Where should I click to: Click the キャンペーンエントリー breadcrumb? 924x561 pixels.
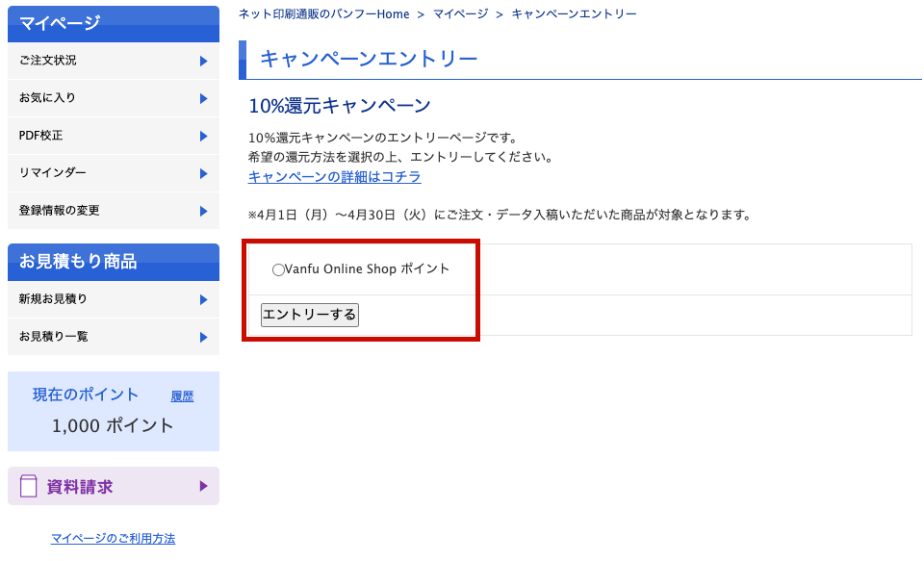574,14
